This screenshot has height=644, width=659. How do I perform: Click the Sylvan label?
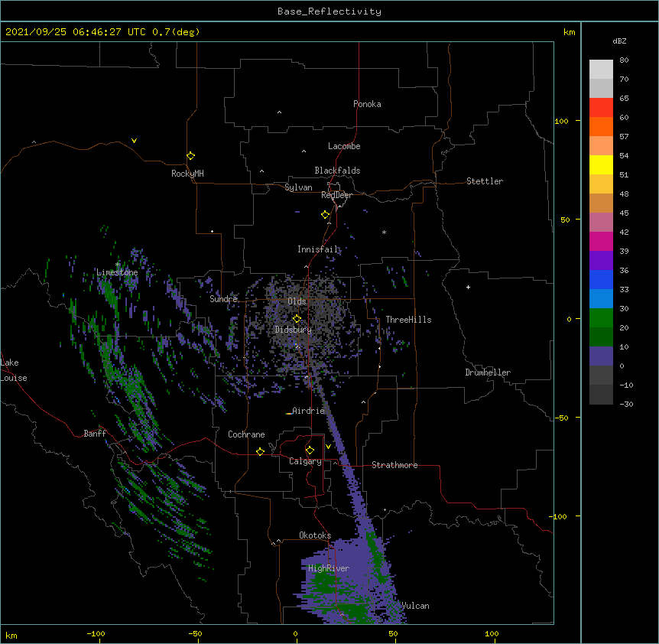[298, 187]
